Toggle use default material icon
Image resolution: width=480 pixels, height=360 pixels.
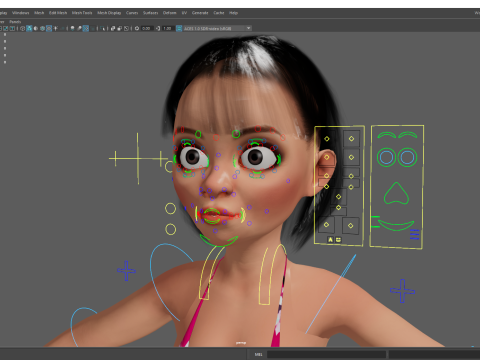pos(36,28)
